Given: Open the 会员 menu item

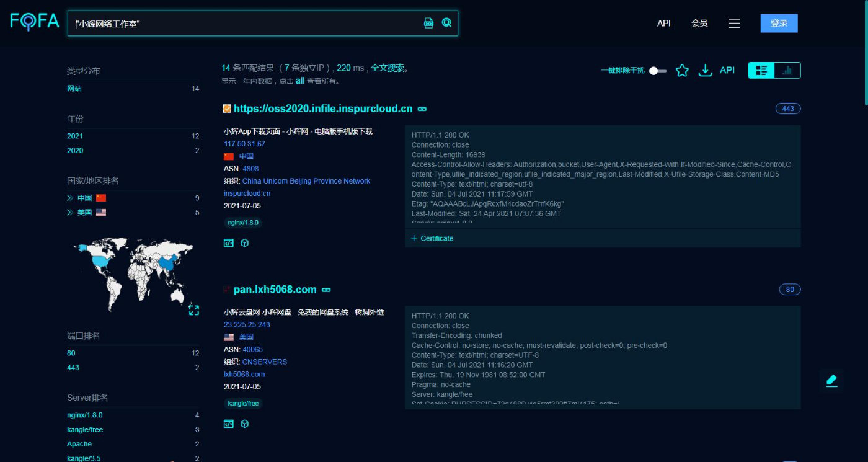Looking at the screenshot, I should 699,23.
